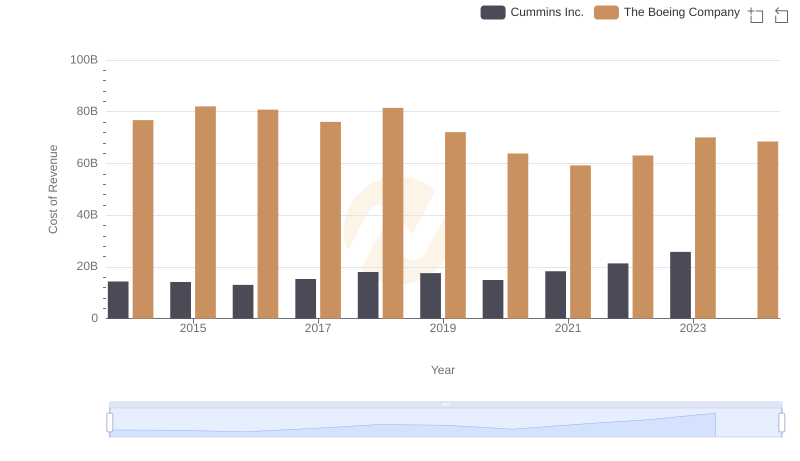
Task: Click the 2021 x-axis label
Action: tap(568, 328)
